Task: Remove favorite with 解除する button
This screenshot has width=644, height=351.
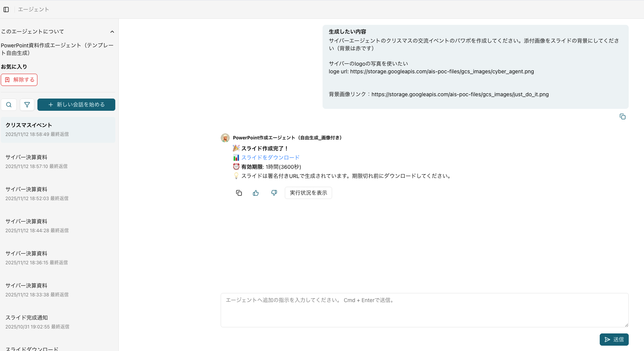Action: coord(19,80)
